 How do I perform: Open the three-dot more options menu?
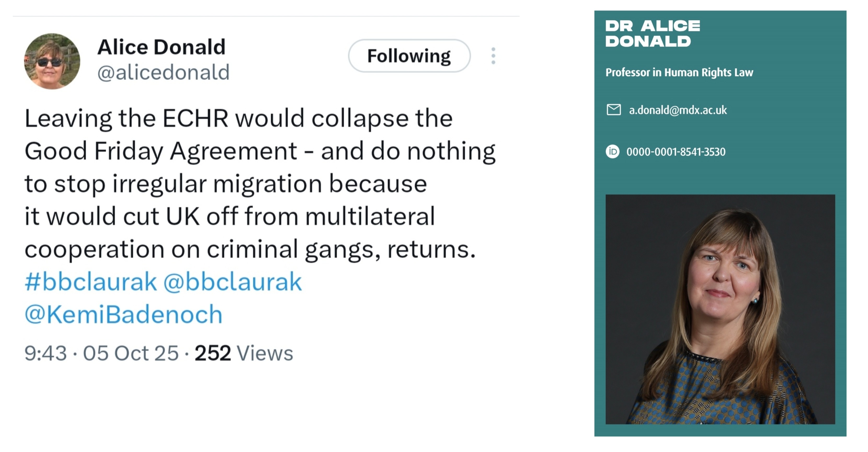coord(493,56)
